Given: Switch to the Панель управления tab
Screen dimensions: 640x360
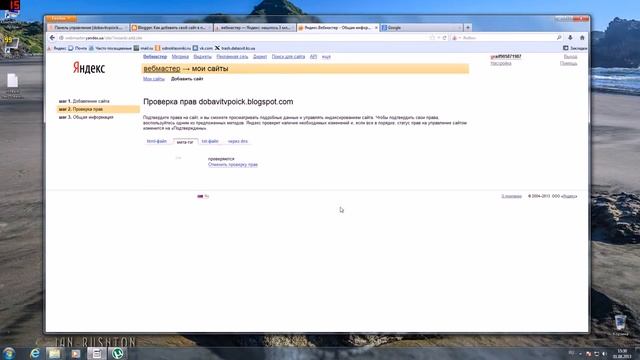Looking at the screenshot, I should pos(88,27).
